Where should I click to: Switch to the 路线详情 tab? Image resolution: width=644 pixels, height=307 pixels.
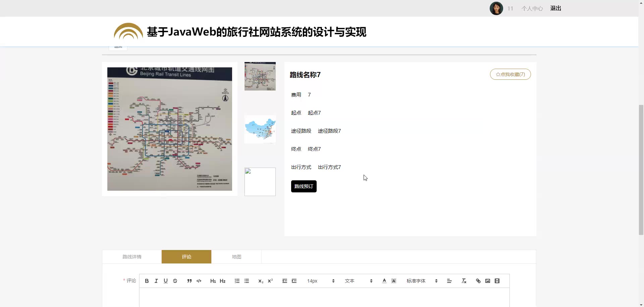click(132, 257)
